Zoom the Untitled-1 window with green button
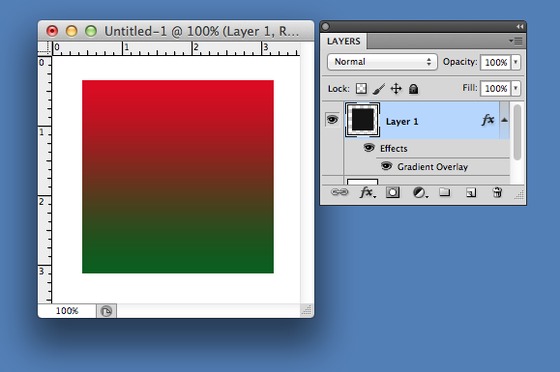Viewport: 560px width, 372px height. (x=91, y=31)
